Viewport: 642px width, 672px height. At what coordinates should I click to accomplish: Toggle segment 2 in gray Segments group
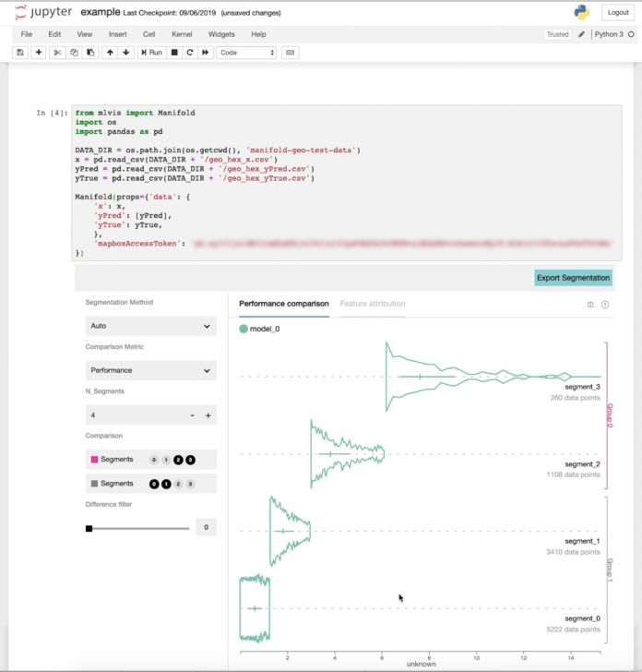[178, 484]
